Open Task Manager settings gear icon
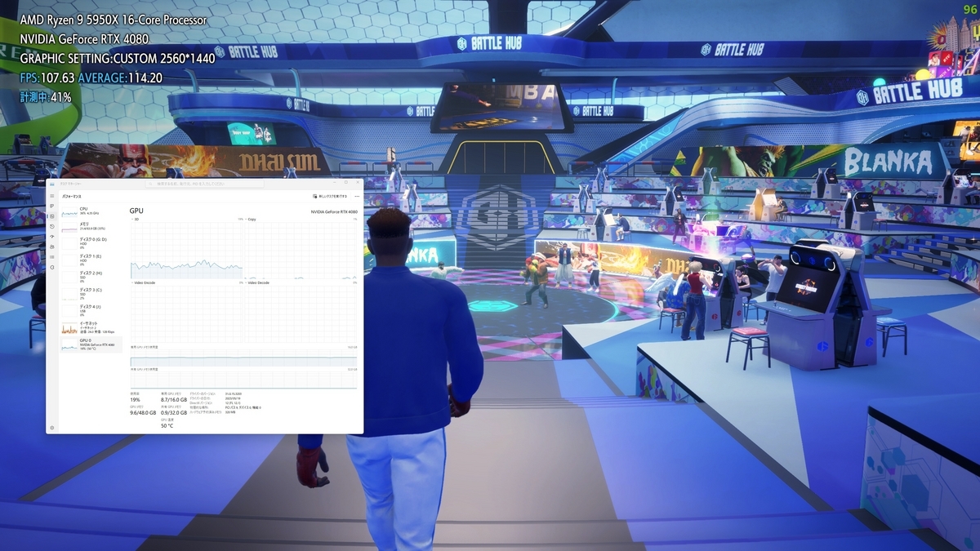 coord(51,428)
